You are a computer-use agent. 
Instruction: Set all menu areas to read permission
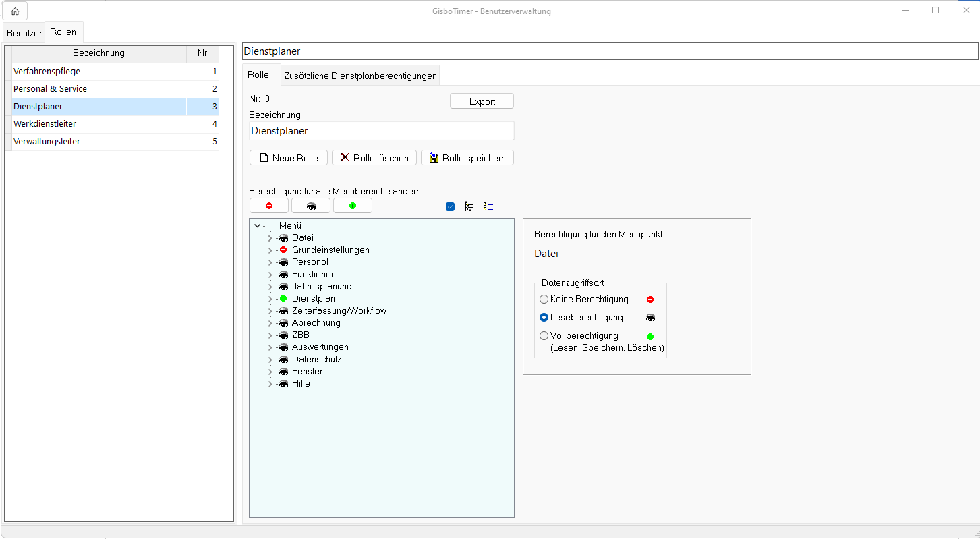click(x=311, y=206)
